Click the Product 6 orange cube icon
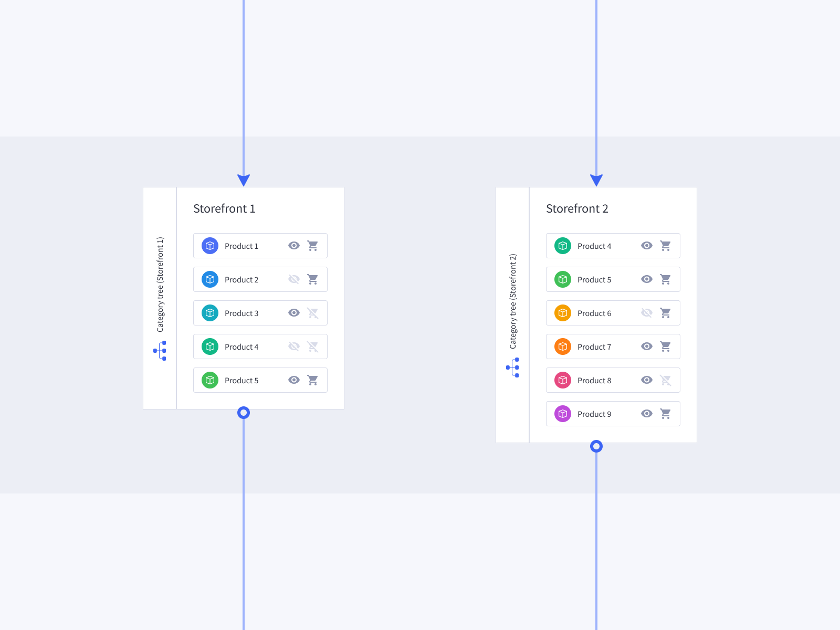The width and height of the screenshot is (840, 630). (x=562, y=313)
